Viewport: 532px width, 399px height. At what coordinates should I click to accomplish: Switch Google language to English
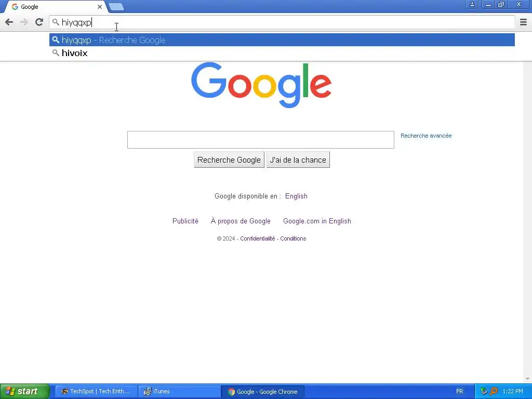pyautogui.click(x=296, y=196)
